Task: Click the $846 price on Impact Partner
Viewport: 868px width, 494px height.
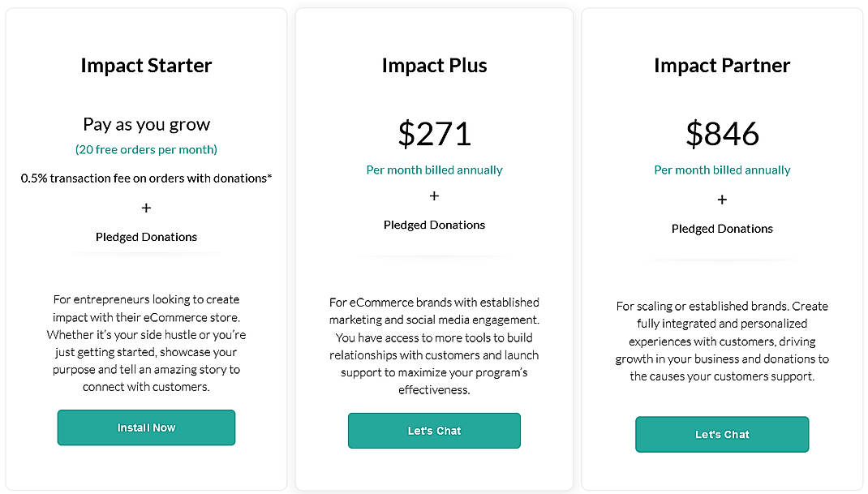Action: (x=721, y=134)
